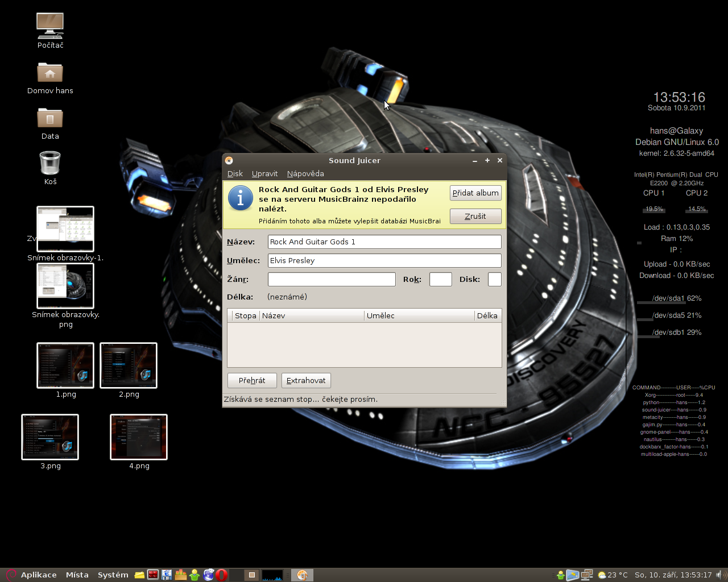Screen dimensions: 728x582
Task: Click the blue info icon in notification bar
Action: tap(241, 198)
